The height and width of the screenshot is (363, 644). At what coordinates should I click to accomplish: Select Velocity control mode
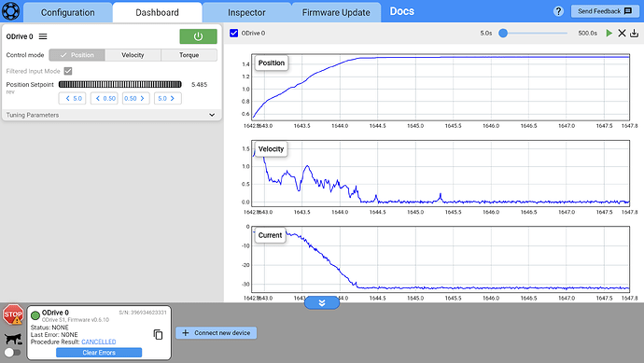pyautogui.click(x=133, y=55)
